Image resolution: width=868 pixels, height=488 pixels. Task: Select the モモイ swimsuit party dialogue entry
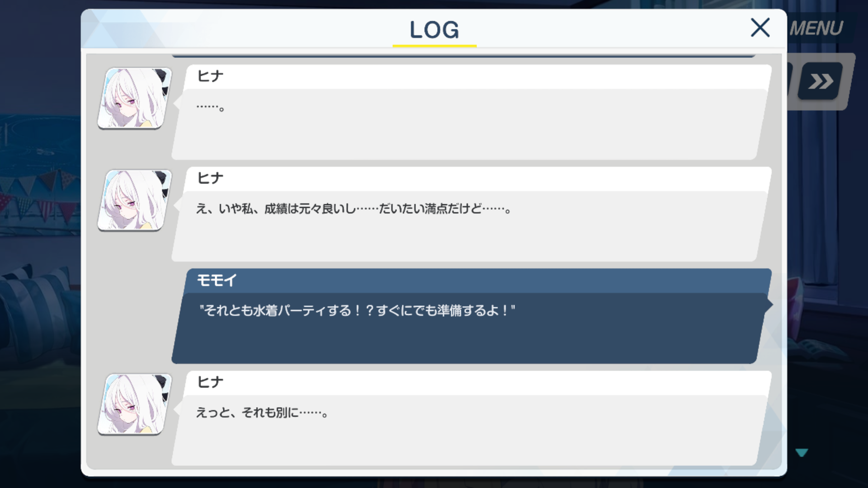472,316
